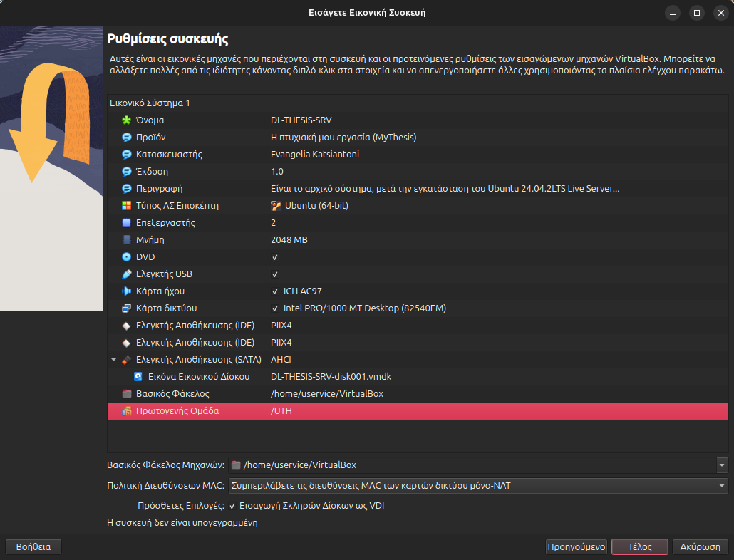Click the OS type icon beside Τύπος ΛΣ Επισκέπτη

(126, 206)
